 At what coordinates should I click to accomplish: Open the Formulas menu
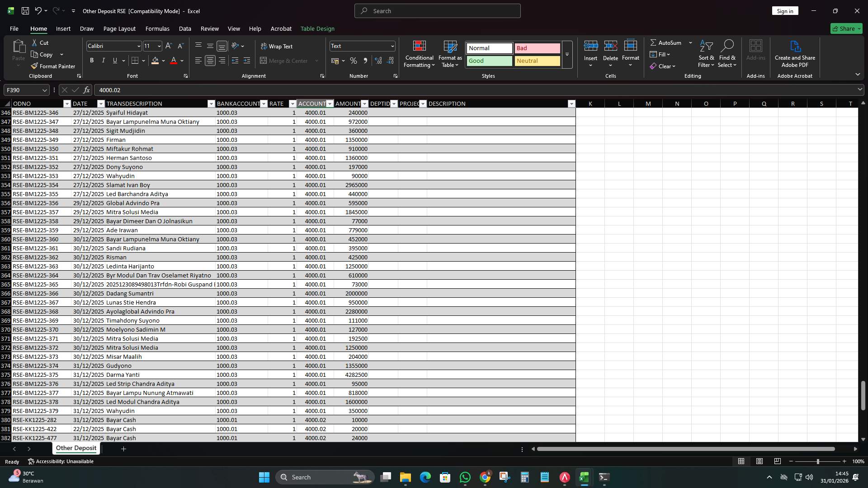pyautogui.click(x=157, y=28)
